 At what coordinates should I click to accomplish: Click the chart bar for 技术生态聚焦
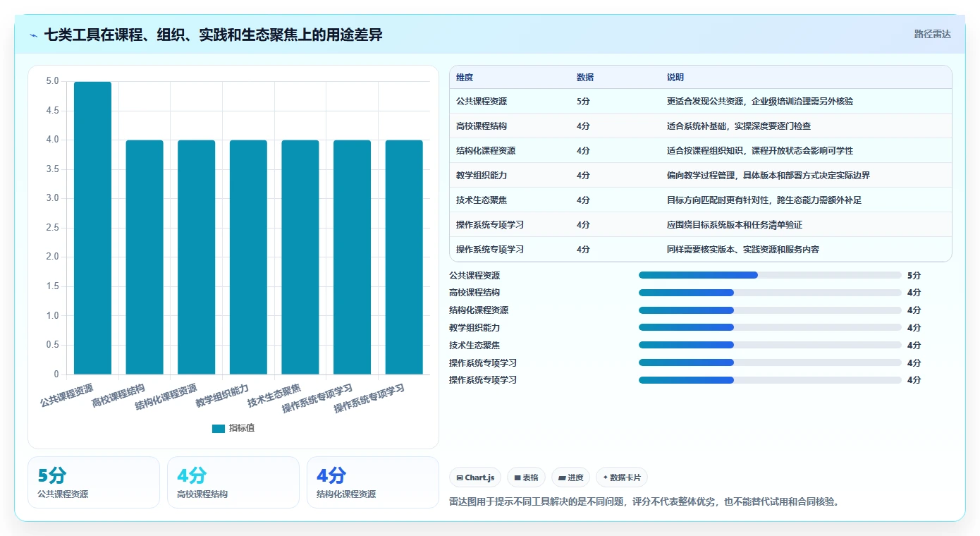(x=300, y=257)
